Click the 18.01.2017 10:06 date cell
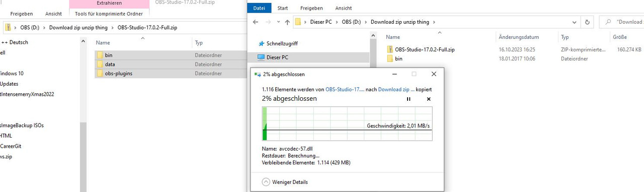 coord(517,58)
